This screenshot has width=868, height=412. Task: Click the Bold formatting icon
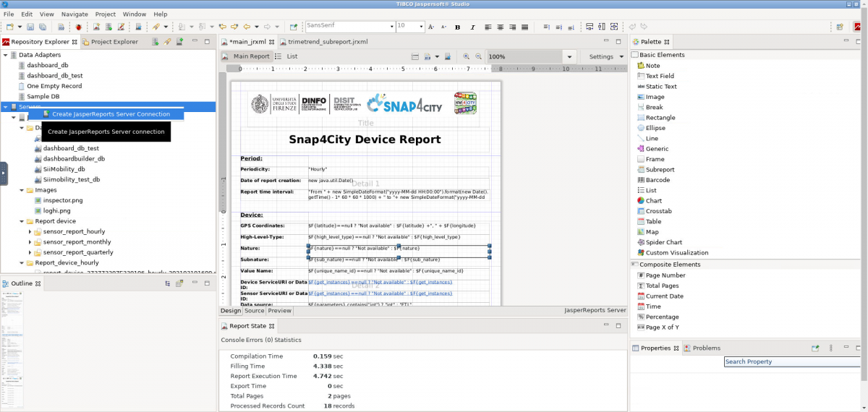[457, 27]
